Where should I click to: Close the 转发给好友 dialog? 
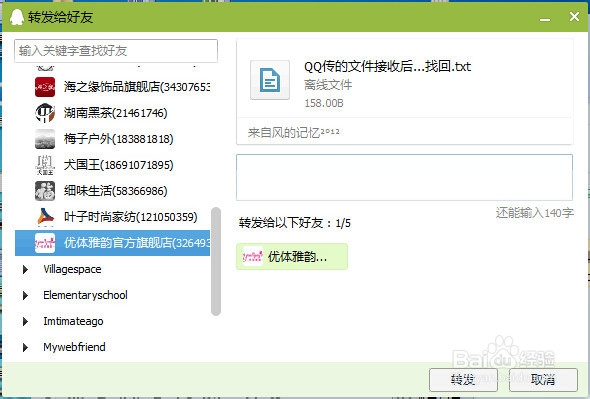(574, 17)
